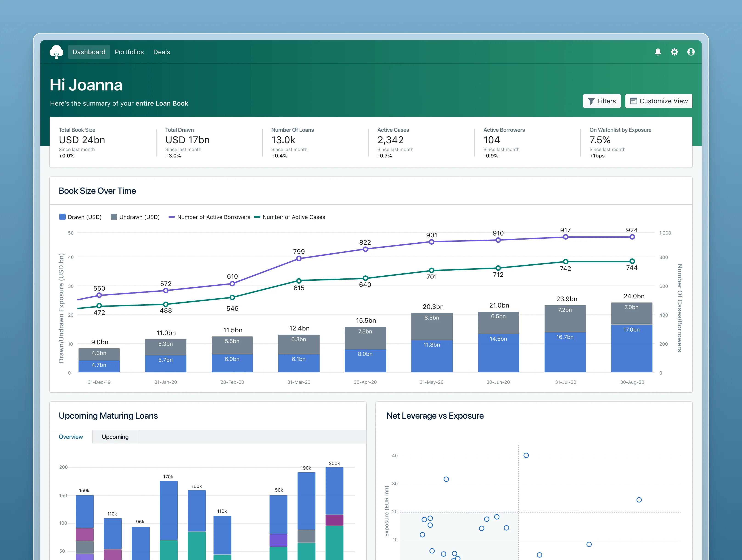Select the Overview tab

click(71, 436)
